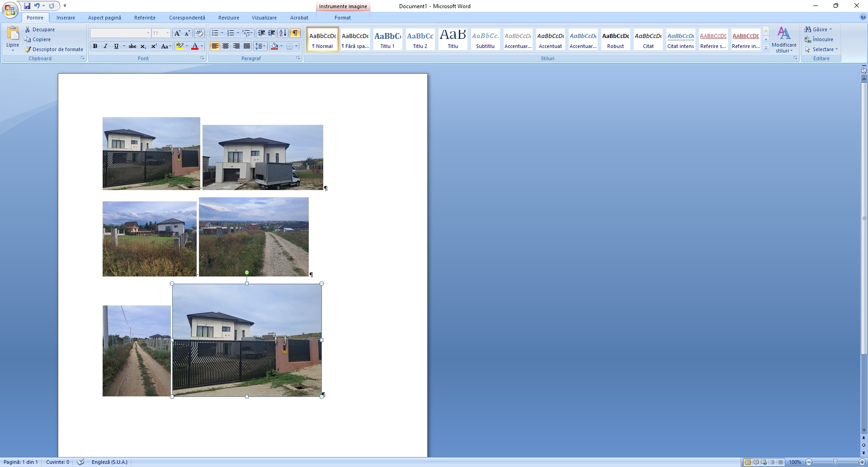Toggle the paragraph marks (¶) display
This screenshot has height=467, width=868.
point(295,33)
